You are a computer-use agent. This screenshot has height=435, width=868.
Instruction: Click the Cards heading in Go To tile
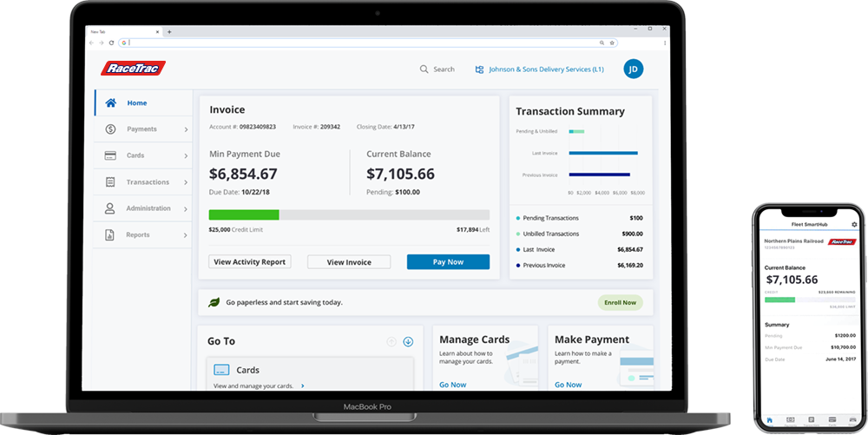tap(247, 370)
